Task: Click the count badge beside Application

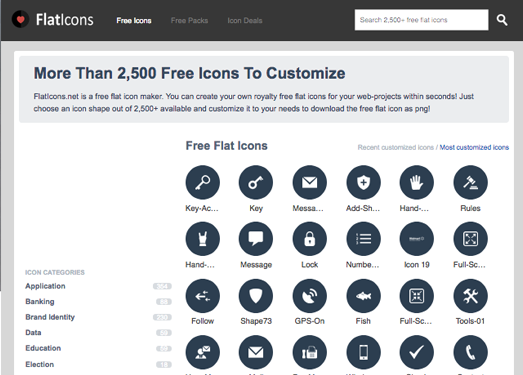Action: click(162, 286)
